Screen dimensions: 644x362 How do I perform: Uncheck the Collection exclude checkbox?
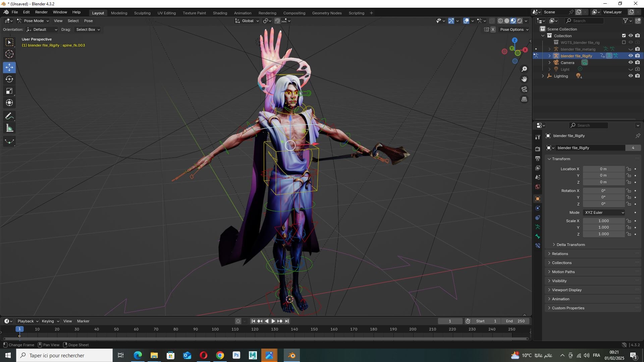coord(624,36)
